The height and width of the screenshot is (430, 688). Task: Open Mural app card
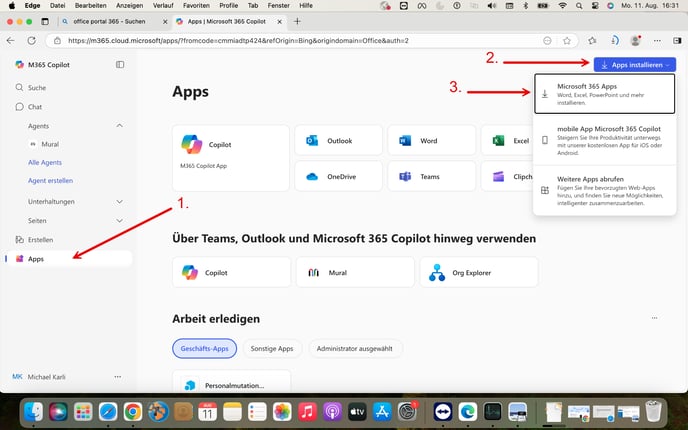tap(355, 272)
